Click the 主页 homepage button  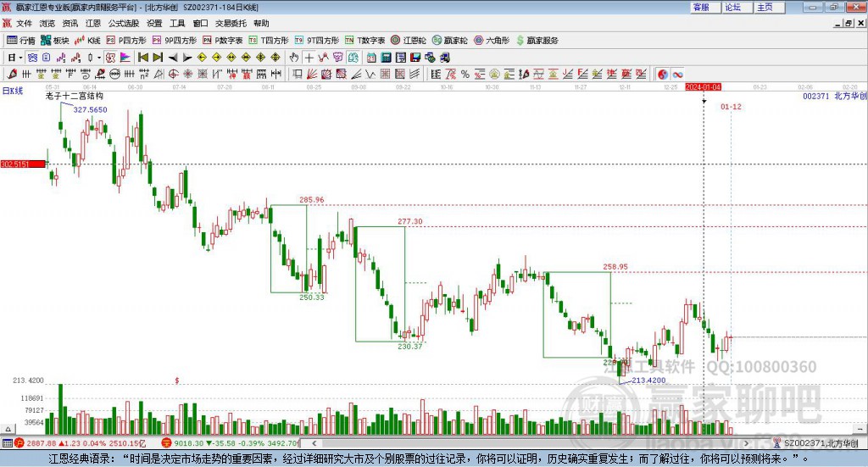pos(770,7)
